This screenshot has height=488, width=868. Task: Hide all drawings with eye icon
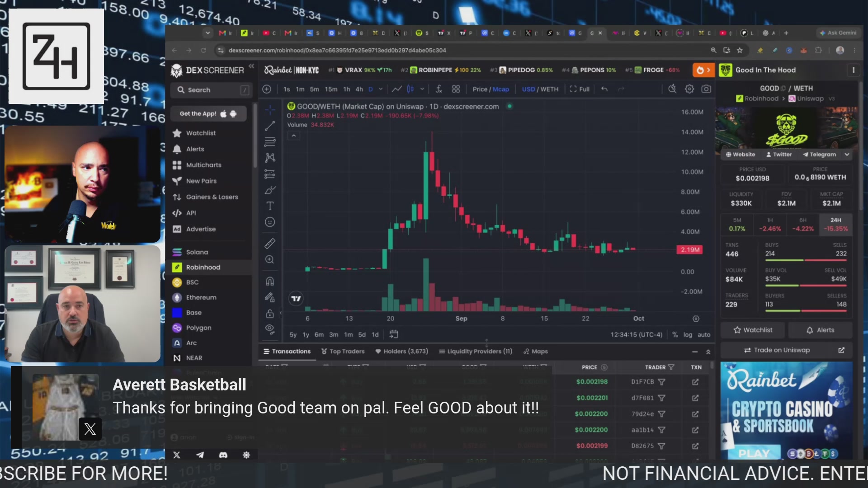pyautogui.click(x=270, y=328)
